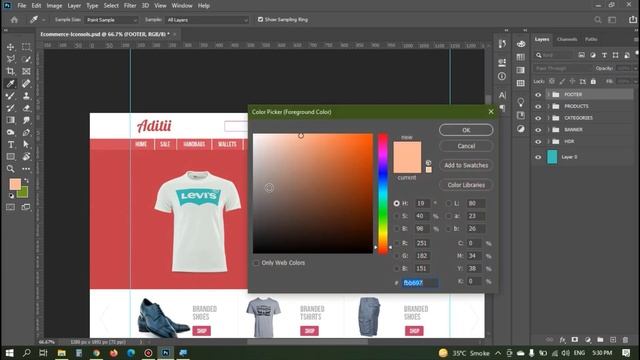Open the Sample All Layers dropdown
The image size is (640, 360).
[x=207, y=20]
